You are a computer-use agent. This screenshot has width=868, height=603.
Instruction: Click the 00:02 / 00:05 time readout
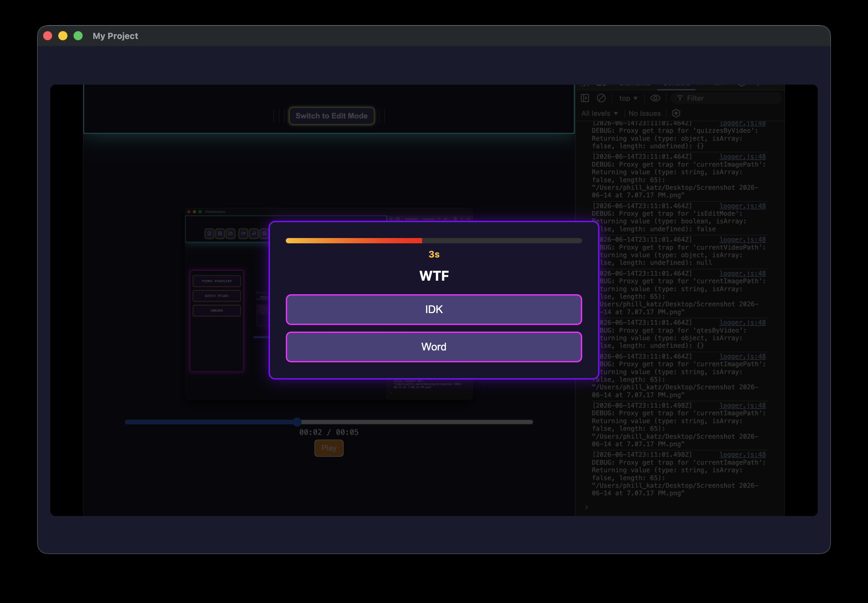pyautogui.click(x=328, y=432)
